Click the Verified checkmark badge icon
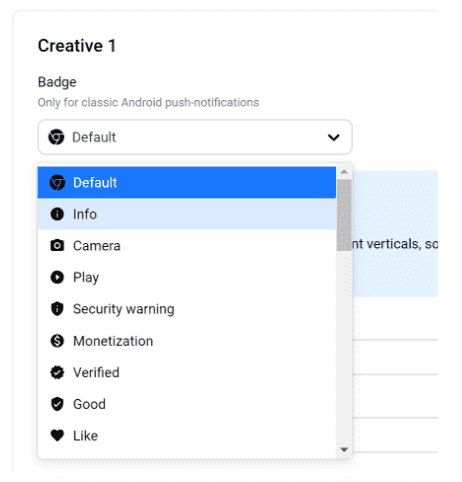 [57, 372]
